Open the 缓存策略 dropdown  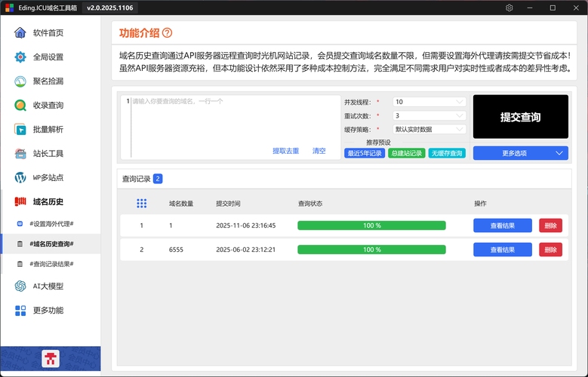pyautogui.click(x=429, y=129)
